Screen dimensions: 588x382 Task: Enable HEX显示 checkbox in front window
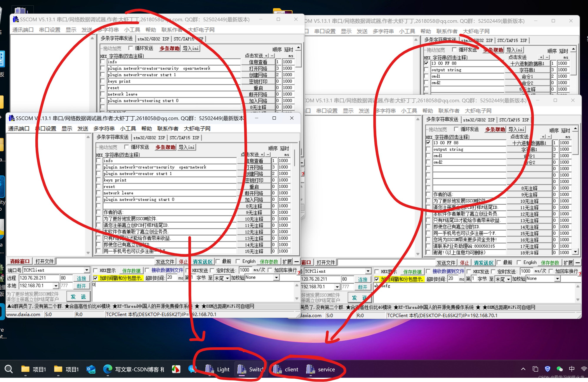click(x=95, y=270)
